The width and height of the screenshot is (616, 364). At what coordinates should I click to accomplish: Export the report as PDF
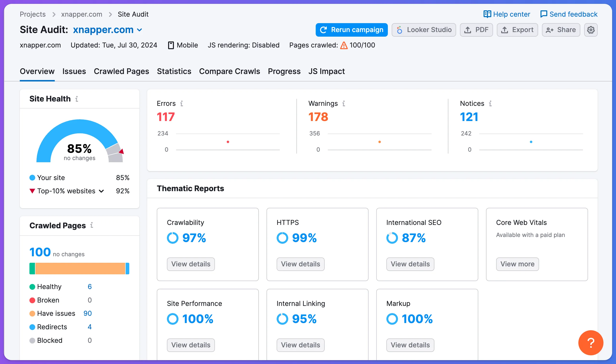tap(476, 30)
